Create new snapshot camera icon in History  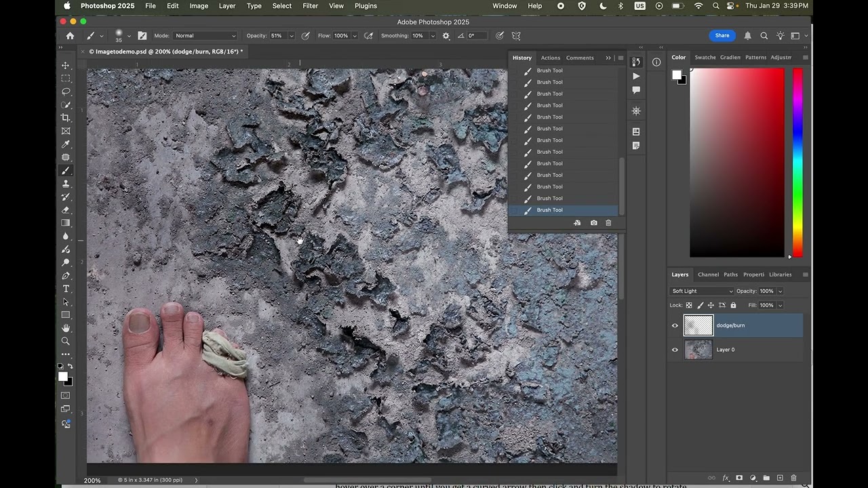tap(593, 223)
